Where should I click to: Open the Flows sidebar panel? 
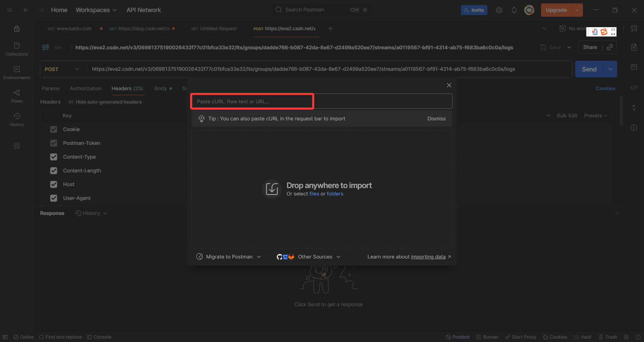pyautogui.click(x=17, y=96)
